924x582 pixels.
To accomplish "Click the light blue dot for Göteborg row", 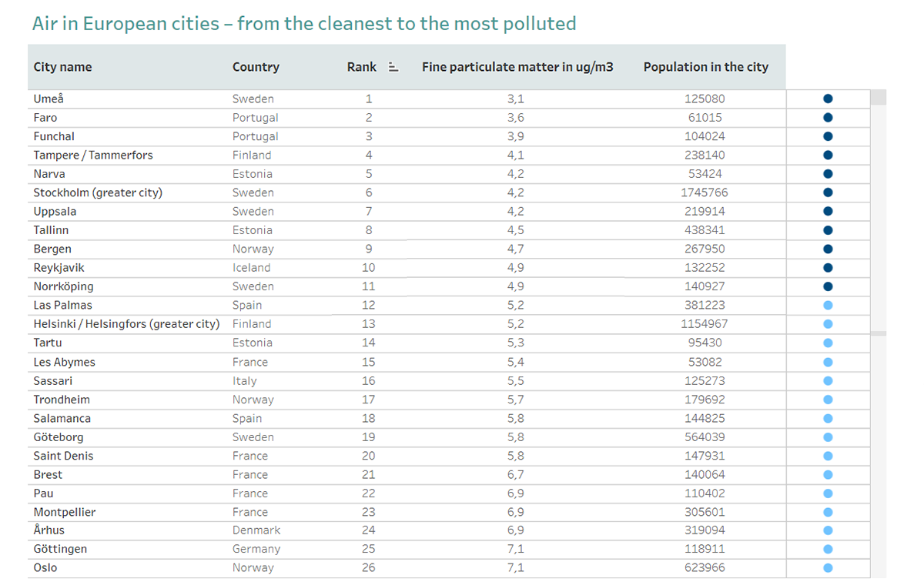I will pos(828,437).
